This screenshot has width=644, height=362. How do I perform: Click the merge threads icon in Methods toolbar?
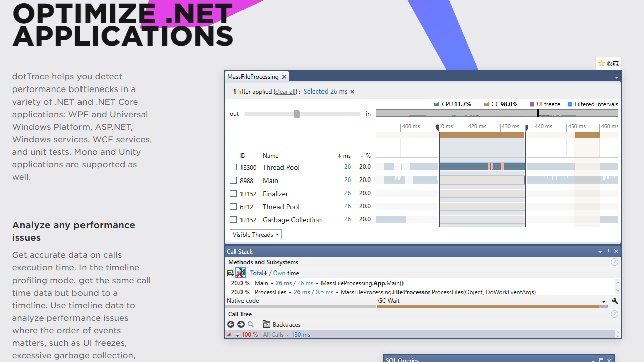(231, 273)
